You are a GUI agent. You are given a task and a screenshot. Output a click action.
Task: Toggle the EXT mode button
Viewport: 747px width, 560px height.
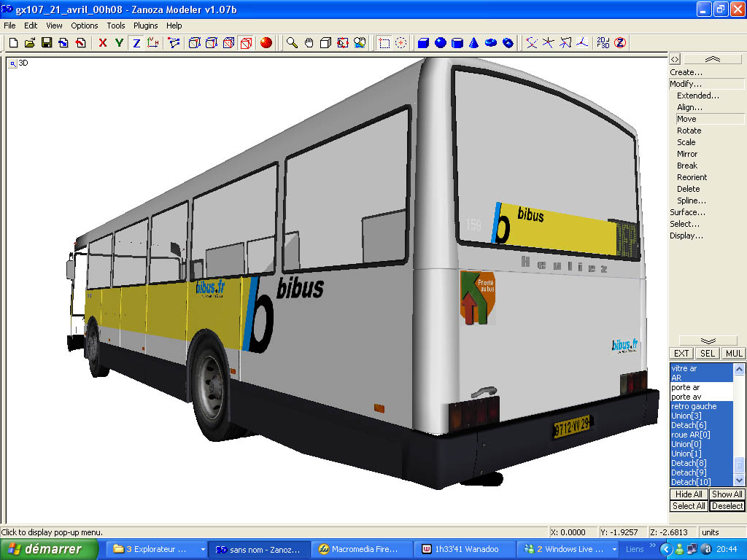click(x=681, y=354)
